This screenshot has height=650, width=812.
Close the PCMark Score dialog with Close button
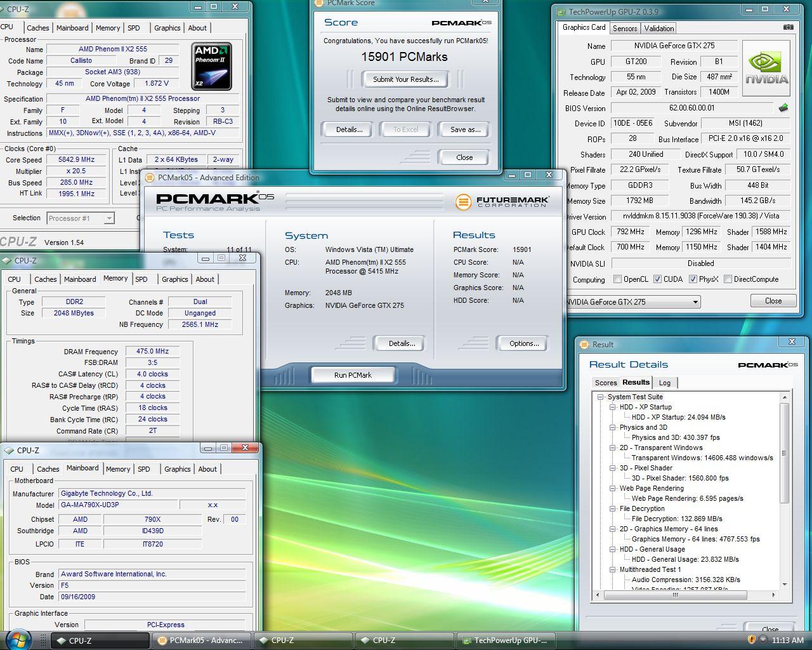click(x=464, y=157)
